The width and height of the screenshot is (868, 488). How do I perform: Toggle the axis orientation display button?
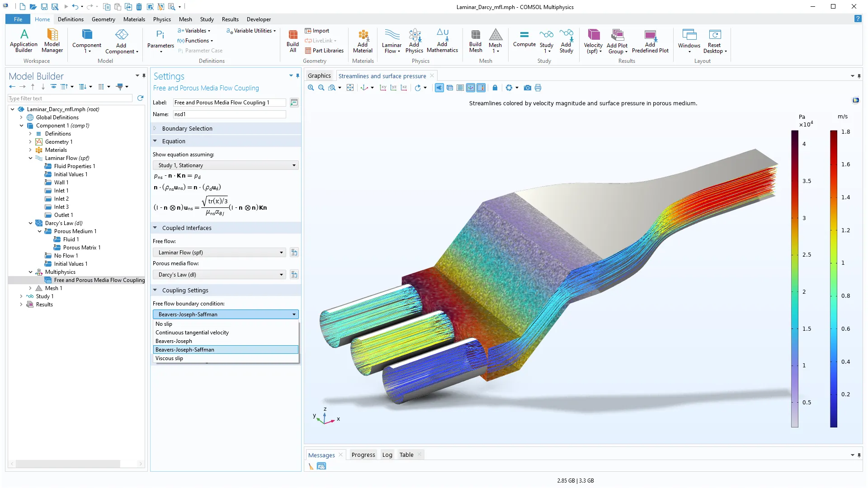(471, 88)
